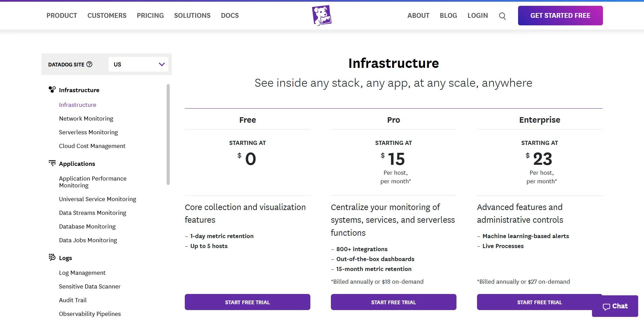
Task: Click the GET STARTED FREE button
Action: click(560, 15)
